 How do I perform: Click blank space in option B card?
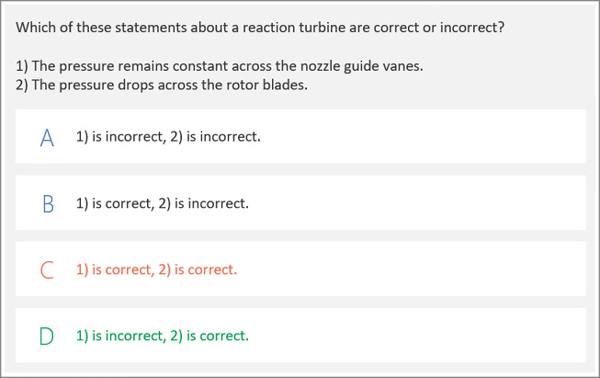tap(417, 203)
